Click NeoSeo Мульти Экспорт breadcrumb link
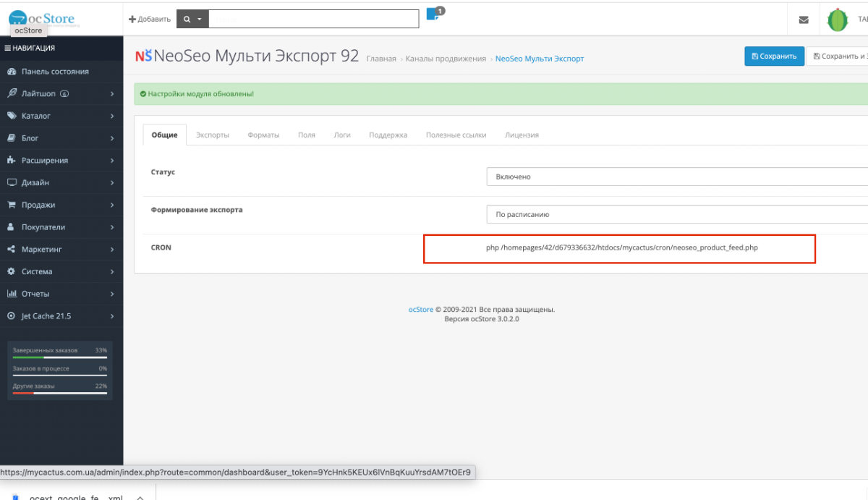The image size is (868, 500). coord(540,59)
